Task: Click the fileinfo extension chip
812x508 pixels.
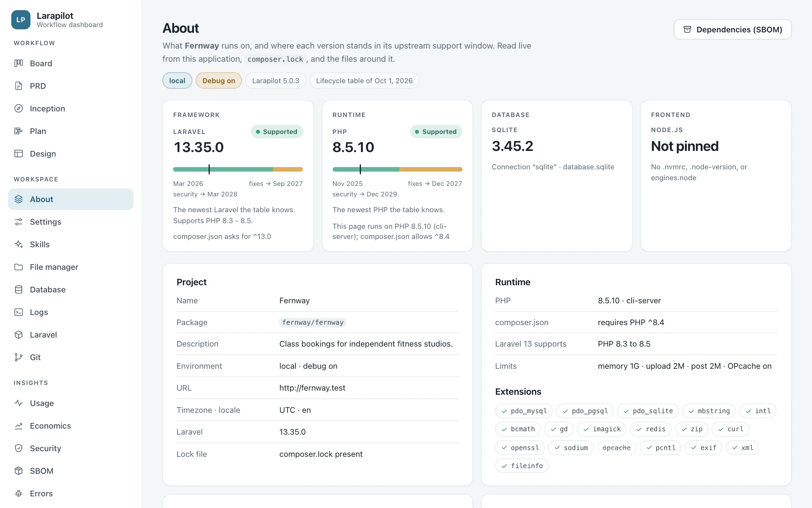Action: click(522, 465)
